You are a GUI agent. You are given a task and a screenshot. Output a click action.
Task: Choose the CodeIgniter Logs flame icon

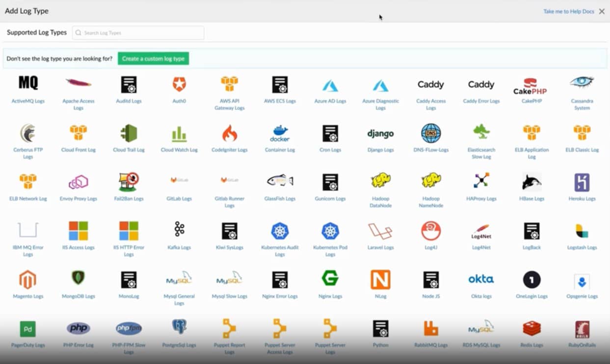click(229, 133)
